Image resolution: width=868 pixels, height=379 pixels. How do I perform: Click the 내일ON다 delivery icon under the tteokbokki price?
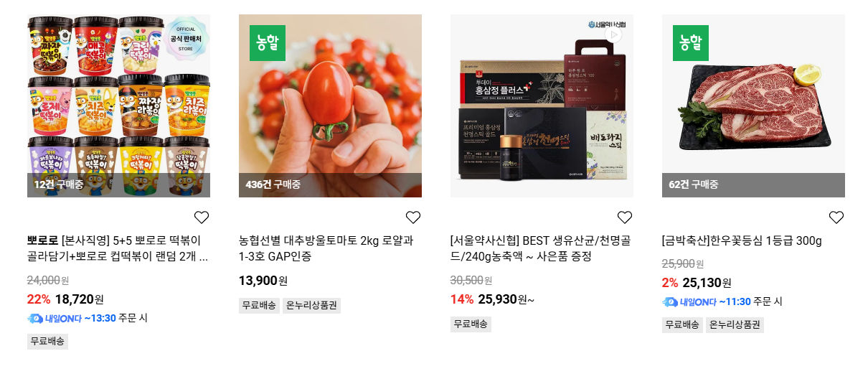point(35,318)
